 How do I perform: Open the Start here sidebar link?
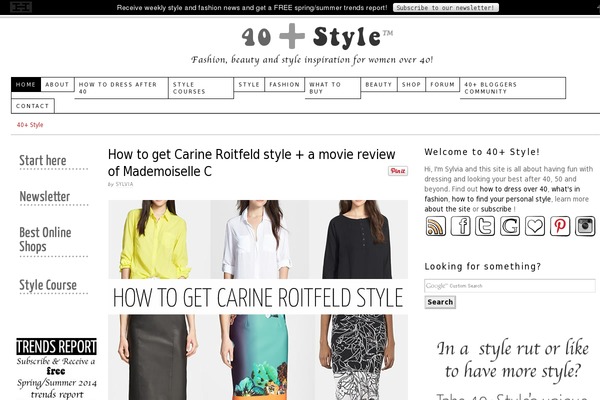tap(43, 160)
